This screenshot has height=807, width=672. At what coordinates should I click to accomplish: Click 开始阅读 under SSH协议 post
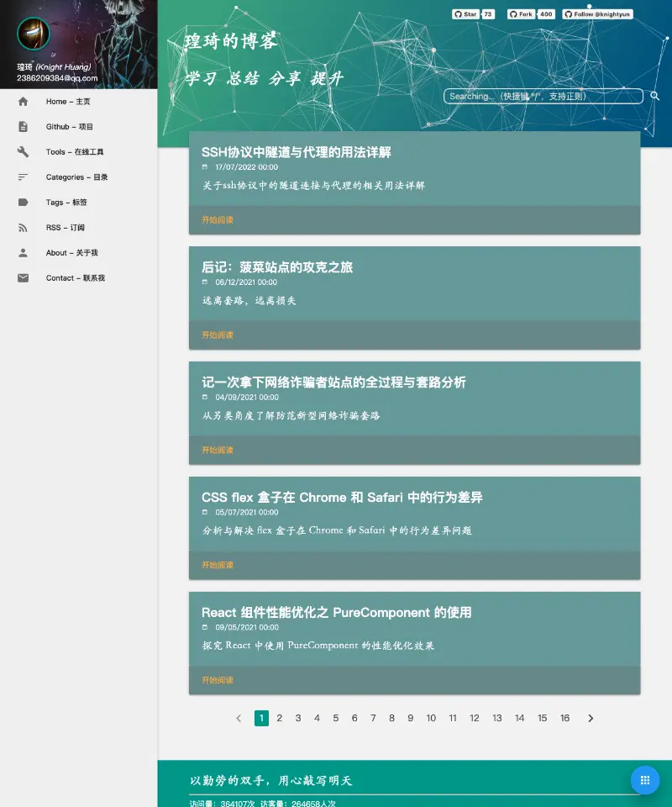[218, 219]
